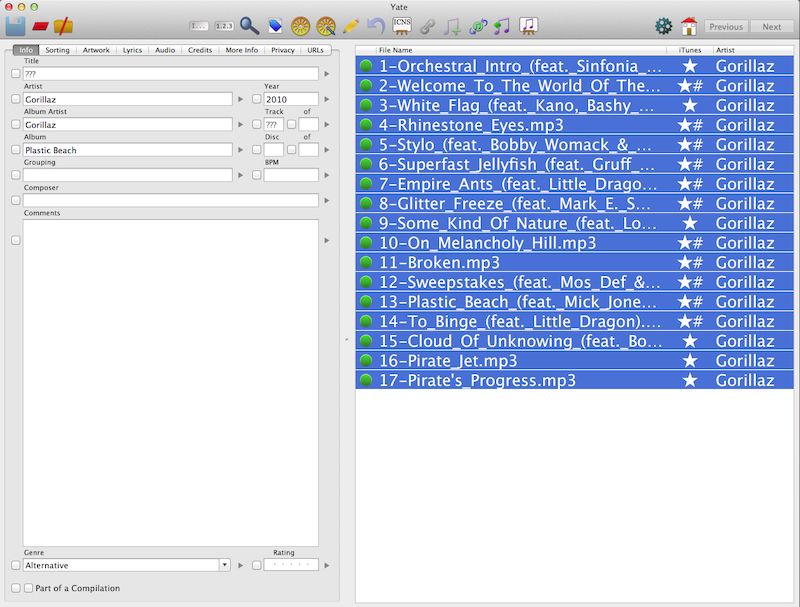The height and width of the screenshot is (607, 800).
Task: Click the chain link toolbar icon
Action: tap(428, 27)
